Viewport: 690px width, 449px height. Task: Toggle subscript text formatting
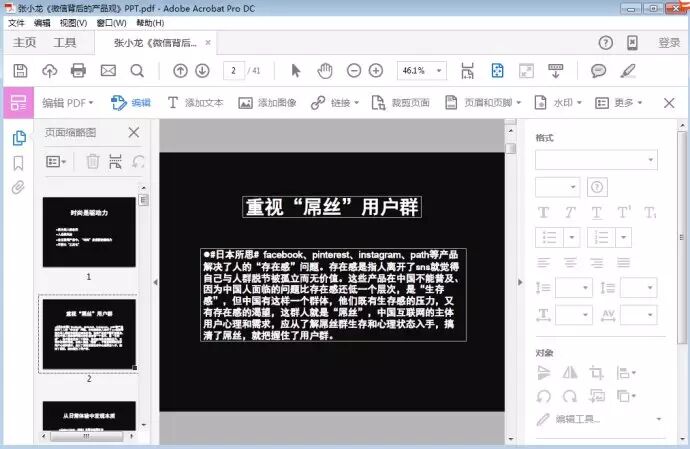pos(650,213)
